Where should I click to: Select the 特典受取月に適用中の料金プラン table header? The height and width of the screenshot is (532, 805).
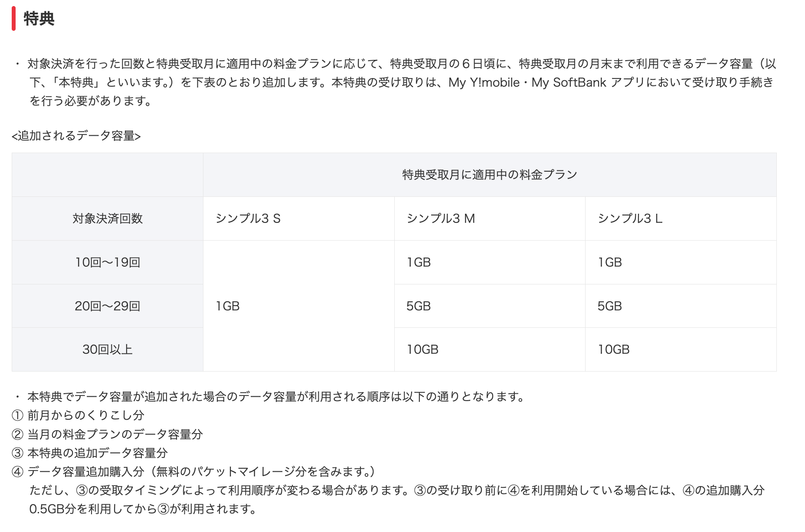[489, 175]
